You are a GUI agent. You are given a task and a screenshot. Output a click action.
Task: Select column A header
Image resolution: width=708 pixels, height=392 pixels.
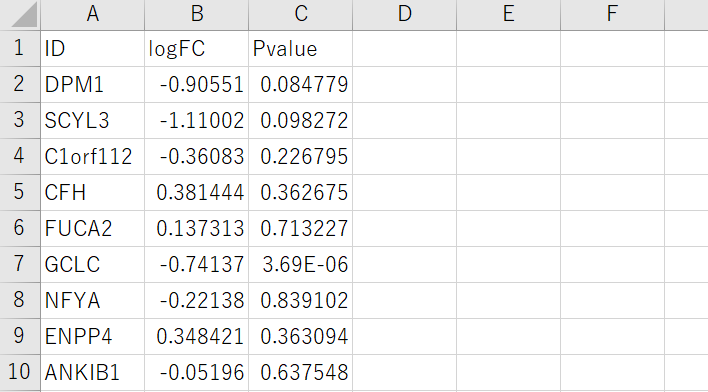point(93,14)
